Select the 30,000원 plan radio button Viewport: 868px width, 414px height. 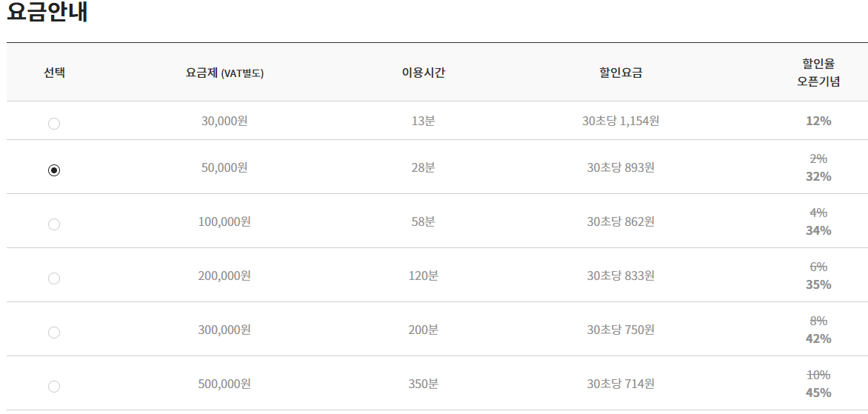(x=54, y=124)
